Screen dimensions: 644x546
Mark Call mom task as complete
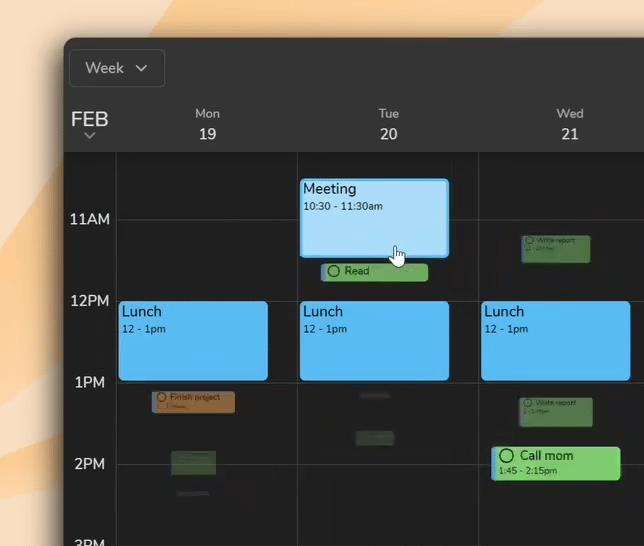tap(507, 456)
